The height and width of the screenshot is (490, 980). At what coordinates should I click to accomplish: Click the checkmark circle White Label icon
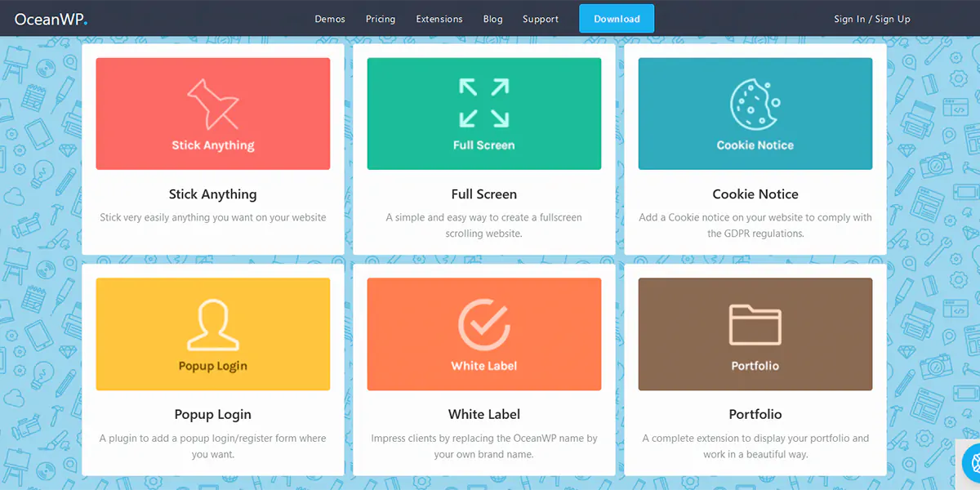point(483,324)
